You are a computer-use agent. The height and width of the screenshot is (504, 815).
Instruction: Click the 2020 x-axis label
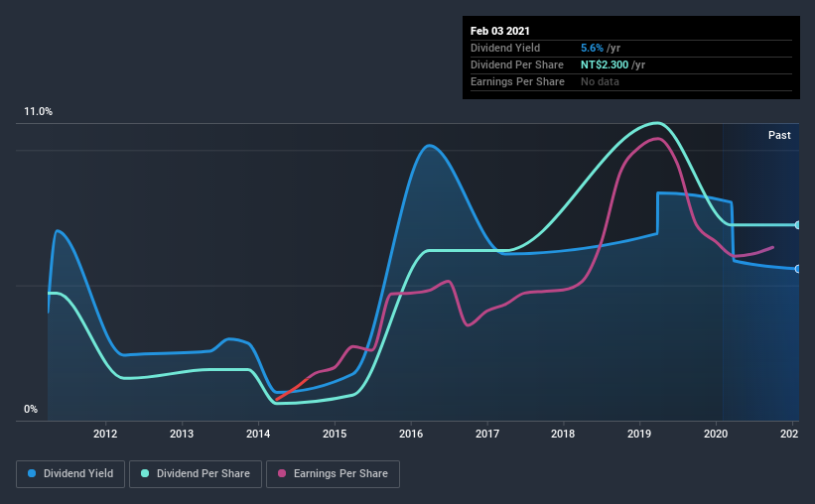pyautogui.click(x=716, y=434)
